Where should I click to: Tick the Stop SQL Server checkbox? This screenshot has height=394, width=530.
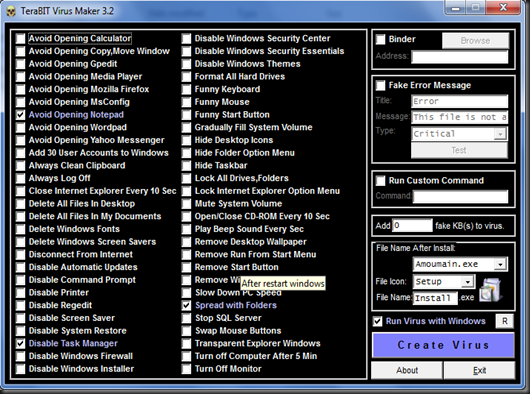[187, 318]
